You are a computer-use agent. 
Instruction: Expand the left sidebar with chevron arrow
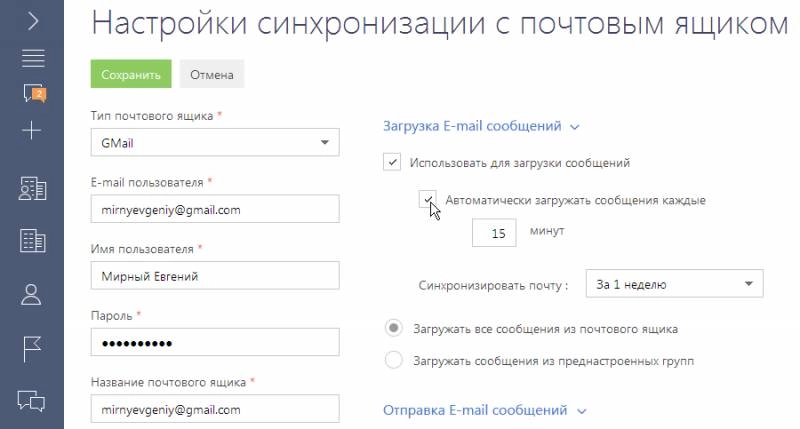32,20
